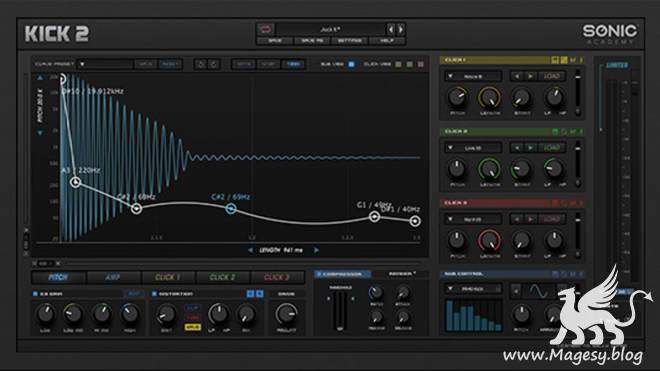Go to the previous kick preset arrow
Viewport: 660px width, 371px height.
pyautogui.click(x=391, y=29)
